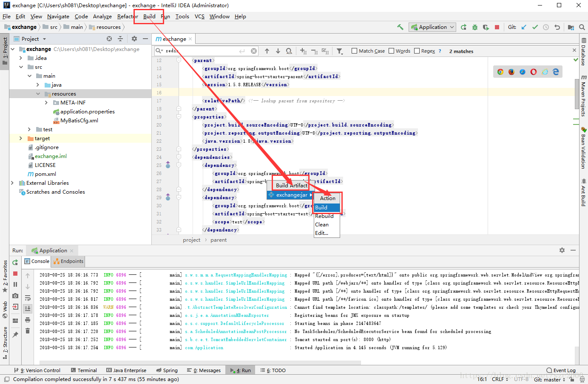
Task: Select the Console tab
Action: tap(37, 261)
